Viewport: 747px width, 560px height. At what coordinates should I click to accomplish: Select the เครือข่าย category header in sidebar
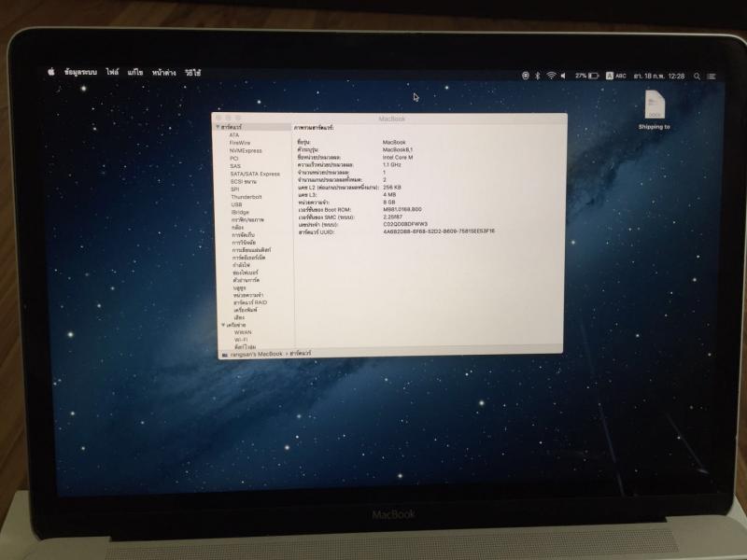tap(236, 325)
